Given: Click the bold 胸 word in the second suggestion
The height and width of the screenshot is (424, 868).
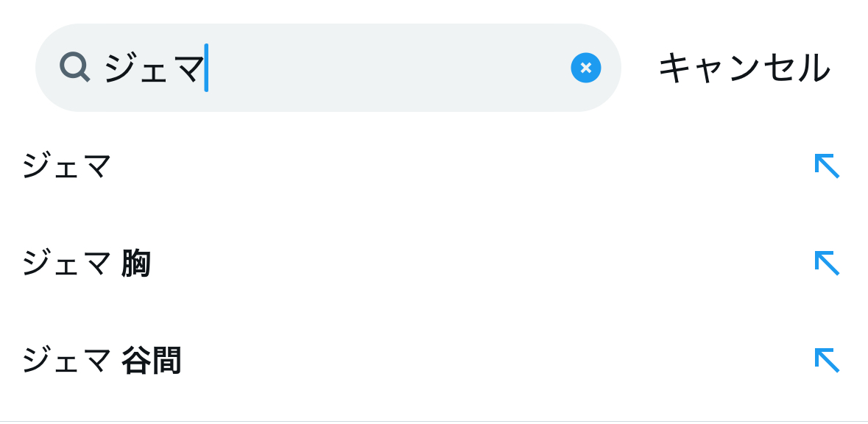Looking at the screenshot, I should [136, 263].
